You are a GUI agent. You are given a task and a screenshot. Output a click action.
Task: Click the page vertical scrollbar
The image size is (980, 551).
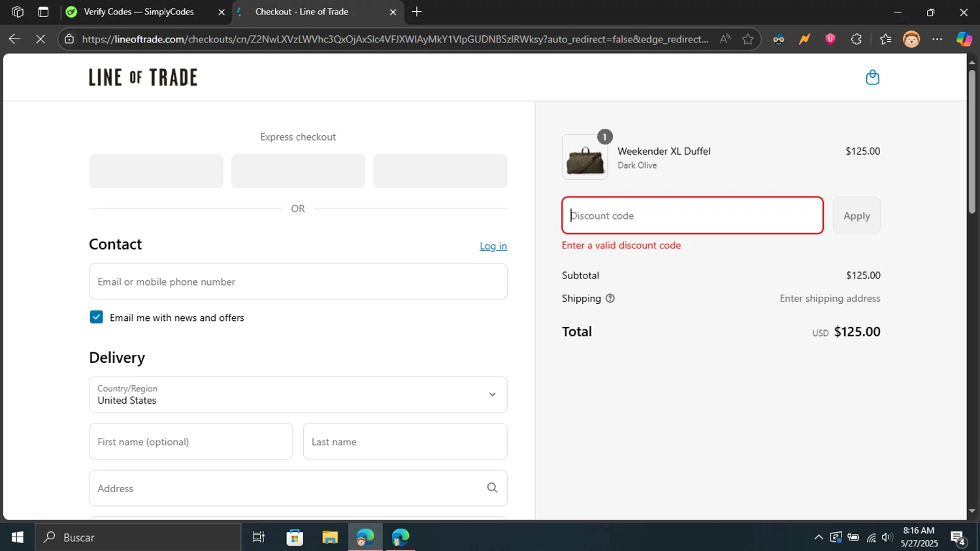click(x=972, y=141)
